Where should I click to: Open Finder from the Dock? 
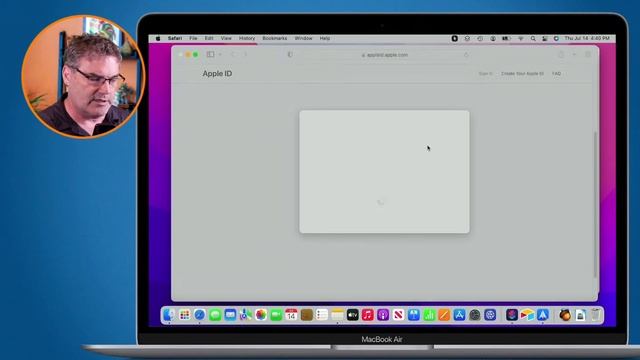(x=169, y=315)
